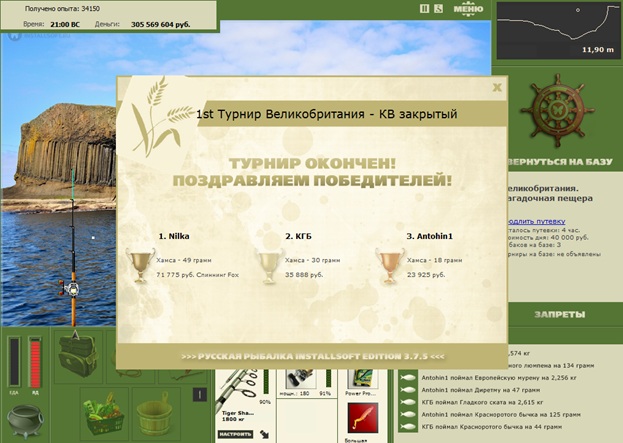The width and height of the screenshot is (623, 443).
Task: Click 'Получено опыта: 34150' text
Action: pos(62,8)
